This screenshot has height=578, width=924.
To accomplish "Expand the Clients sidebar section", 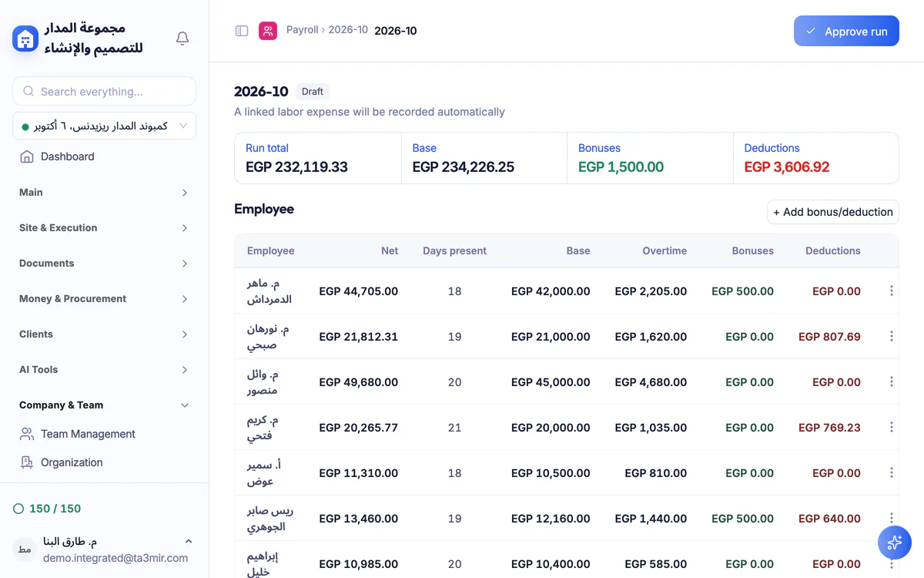I will (104, 334).
